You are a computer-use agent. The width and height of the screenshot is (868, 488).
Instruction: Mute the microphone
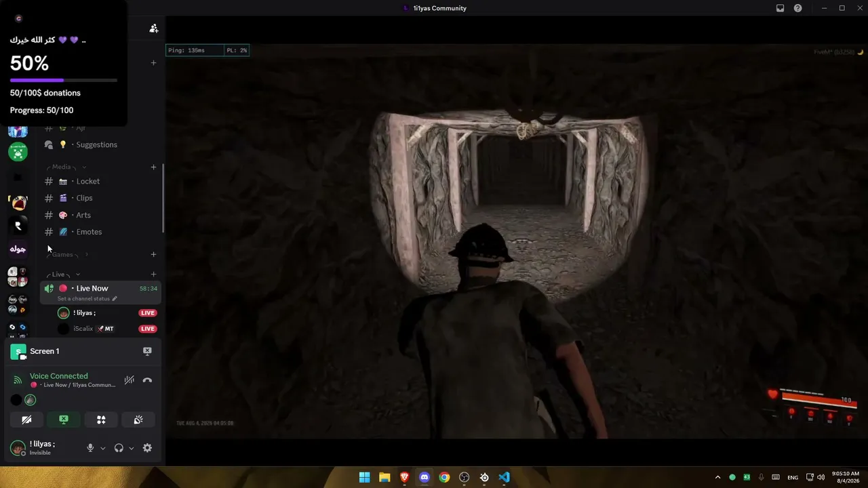(90, 448)
